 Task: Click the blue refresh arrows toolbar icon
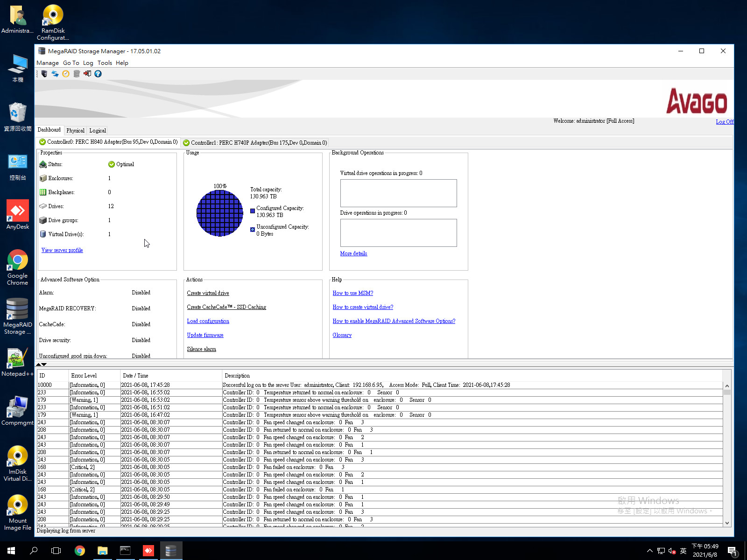tap(55, 74)
